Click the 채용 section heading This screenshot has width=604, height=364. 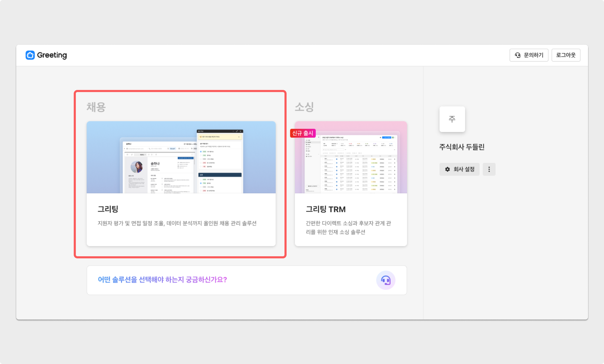click(96, 107)
